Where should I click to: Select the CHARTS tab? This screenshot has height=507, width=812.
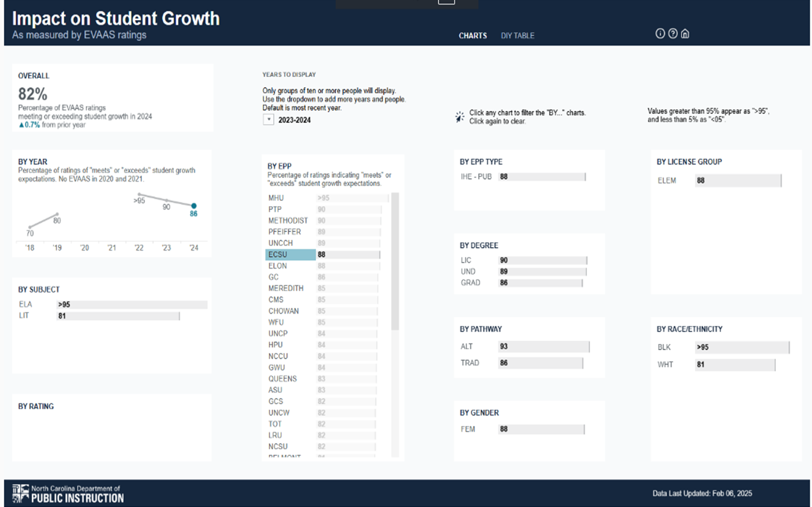[472, 36]
